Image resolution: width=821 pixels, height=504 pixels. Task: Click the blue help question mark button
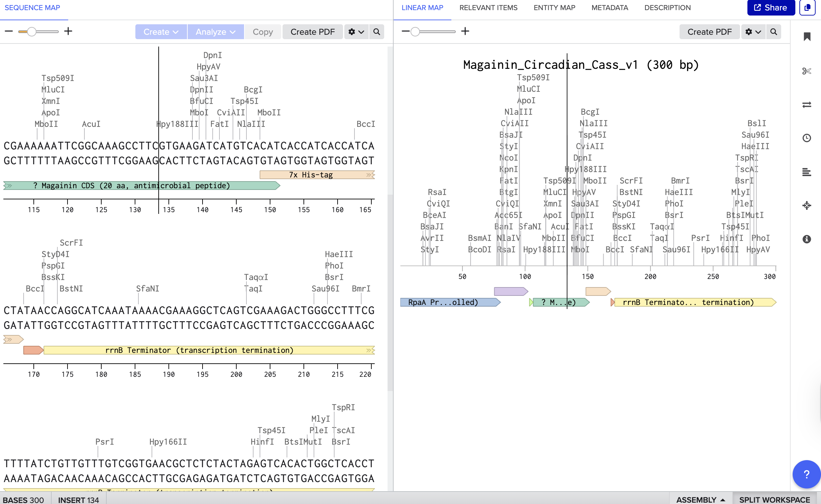click(806, 474)
